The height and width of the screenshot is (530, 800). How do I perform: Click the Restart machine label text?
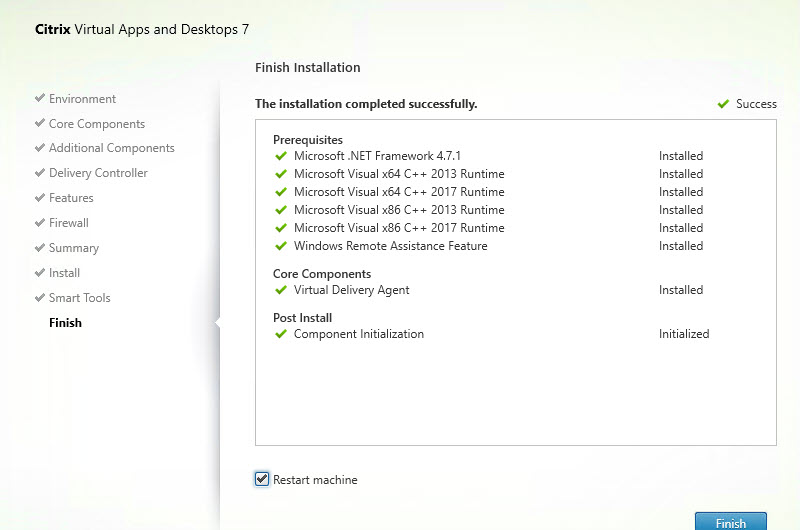(317, 480)
